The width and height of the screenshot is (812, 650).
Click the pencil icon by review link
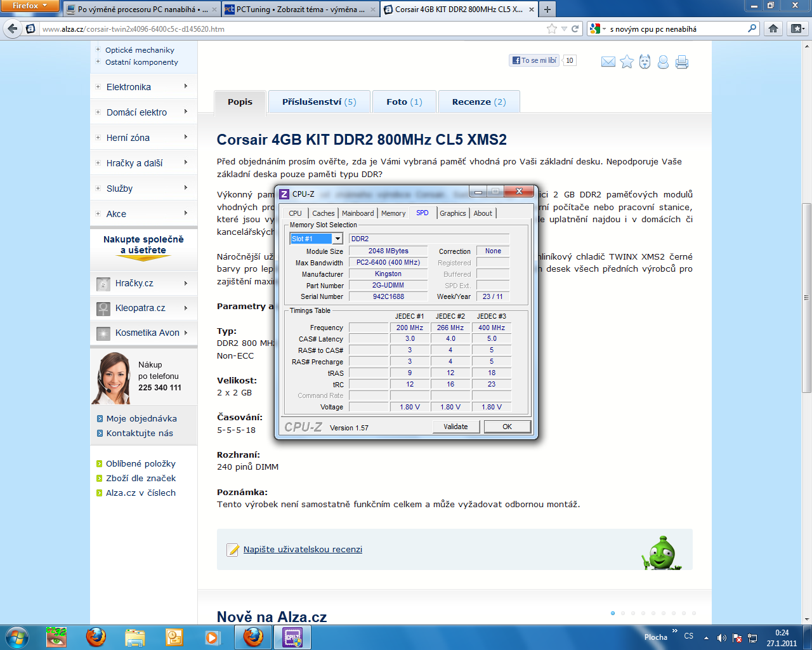tap(233, 550)
